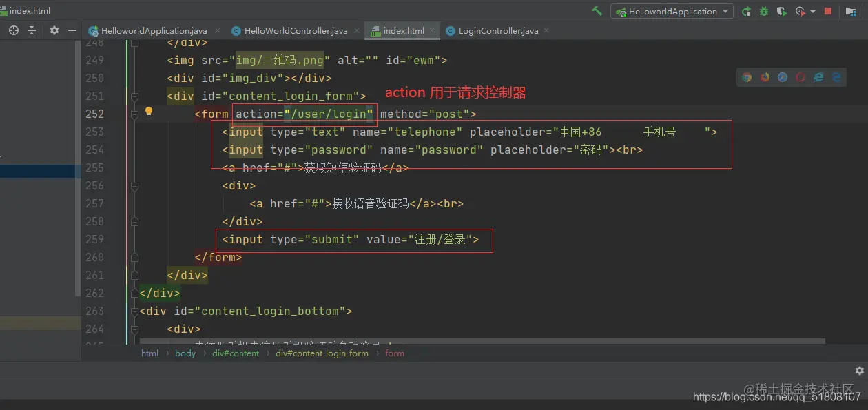Toggle the fold marker at line 260
The image size is (868, 410).
(x=134, y=258)
